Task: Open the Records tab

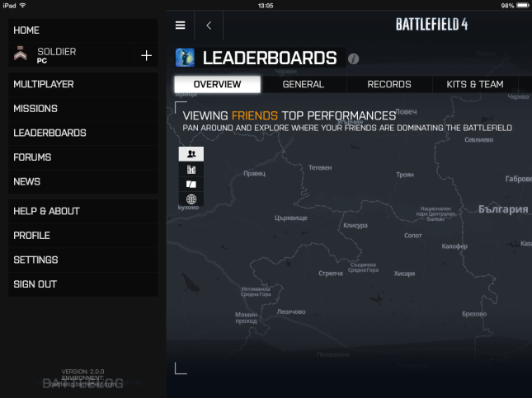Action: click(389, 84)
